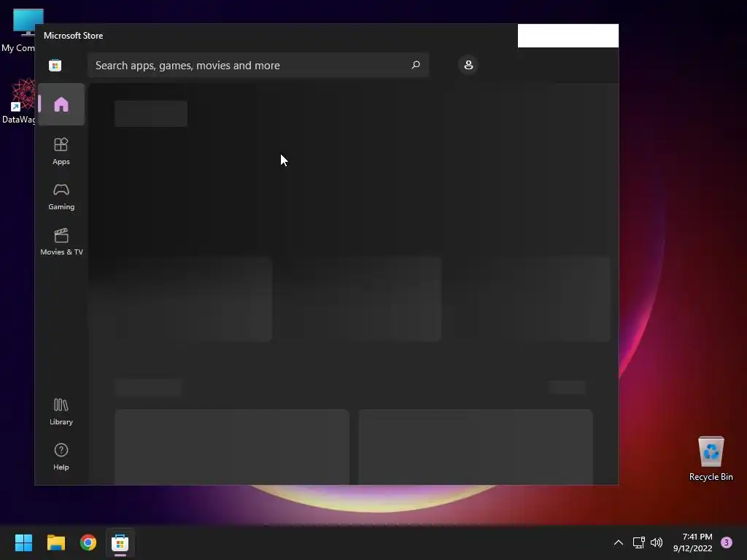
Task: Open File Explorer from taskbar
Action: click(x=56, y=542)
